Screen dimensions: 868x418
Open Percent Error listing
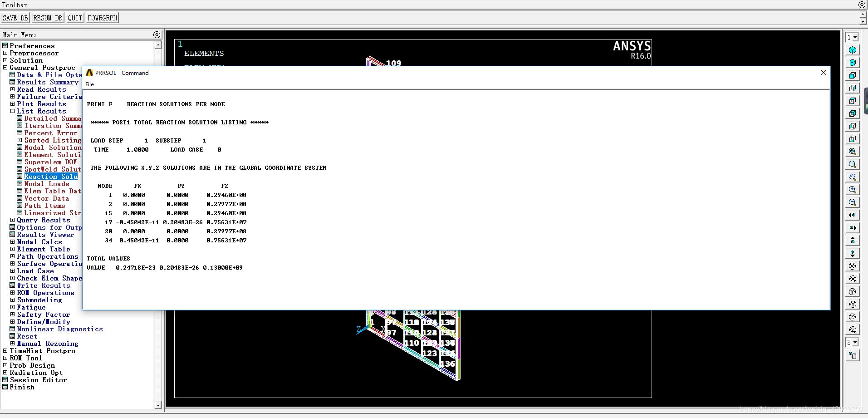[51, 133]
